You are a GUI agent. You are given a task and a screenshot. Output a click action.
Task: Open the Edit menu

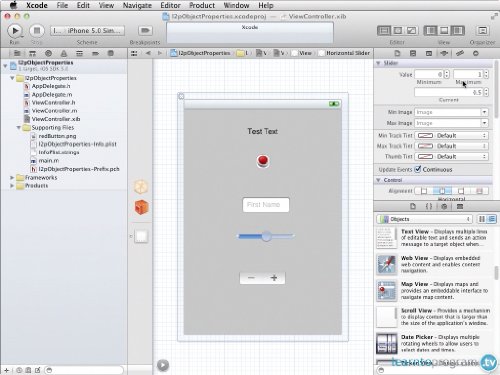pyautogui.click(x=83, y=5)
